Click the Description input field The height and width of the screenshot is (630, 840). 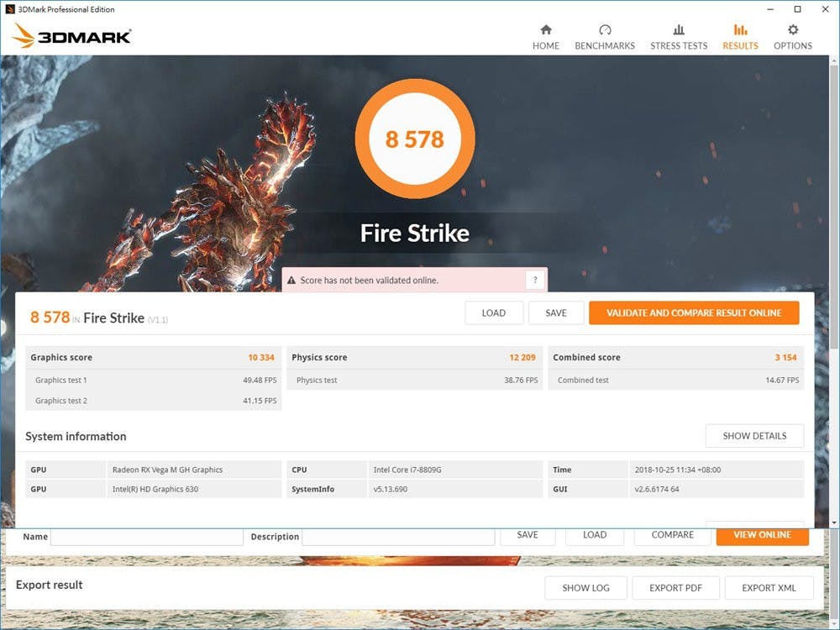398,537
